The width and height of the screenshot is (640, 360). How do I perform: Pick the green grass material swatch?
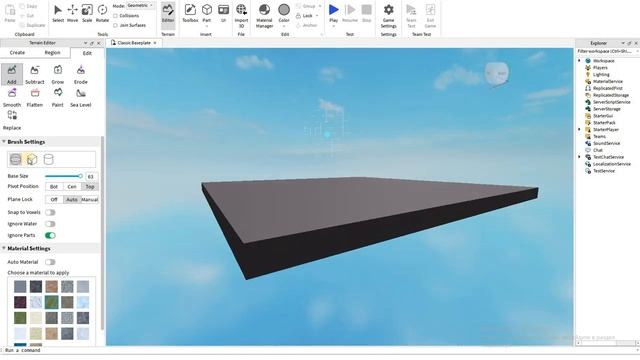51,302
